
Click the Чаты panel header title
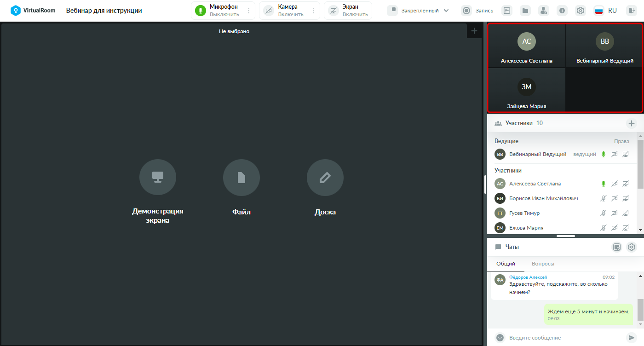(x=512, y=247)
